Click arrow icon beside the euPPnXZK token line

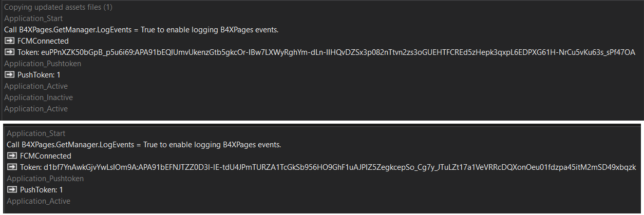(9, 52)
